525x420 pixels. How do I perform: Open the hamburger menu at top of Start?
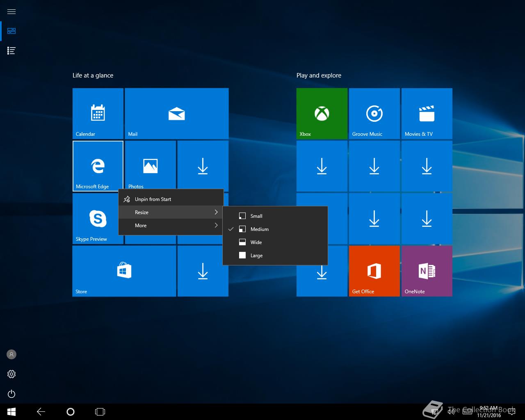pos(11,11)
